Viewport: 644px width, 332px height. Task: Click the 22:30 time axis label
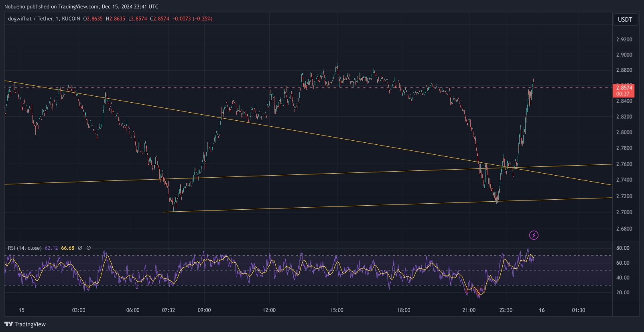[x=506, y=310]
